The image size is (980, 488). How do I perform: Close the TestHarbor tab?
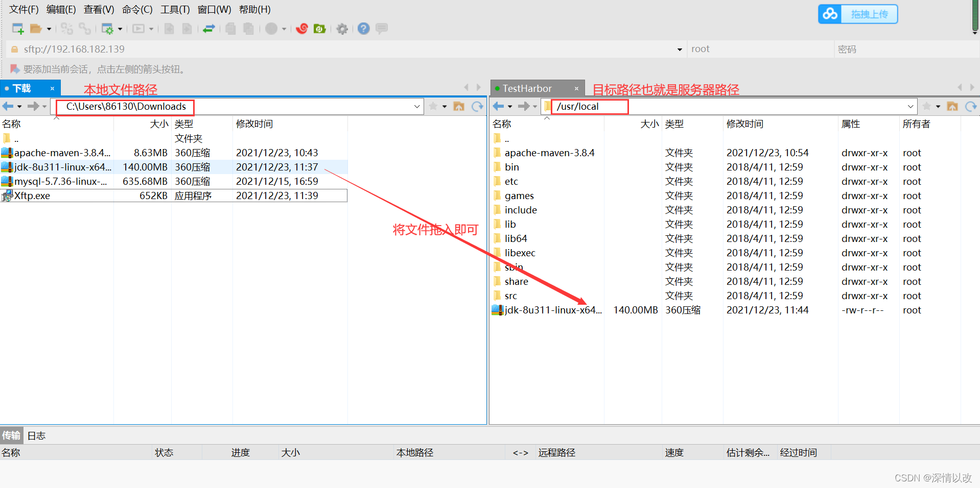tap(576, 88)
